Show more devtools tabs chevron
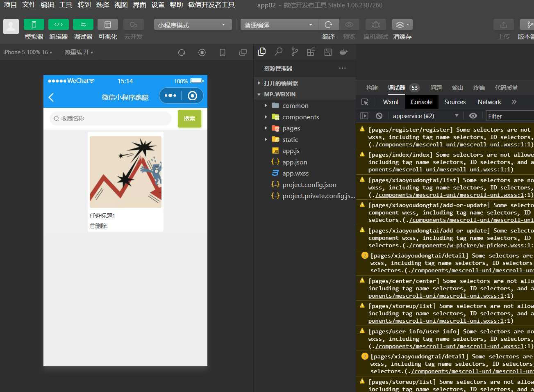The image size is (534, 392). tap(514, 102)
